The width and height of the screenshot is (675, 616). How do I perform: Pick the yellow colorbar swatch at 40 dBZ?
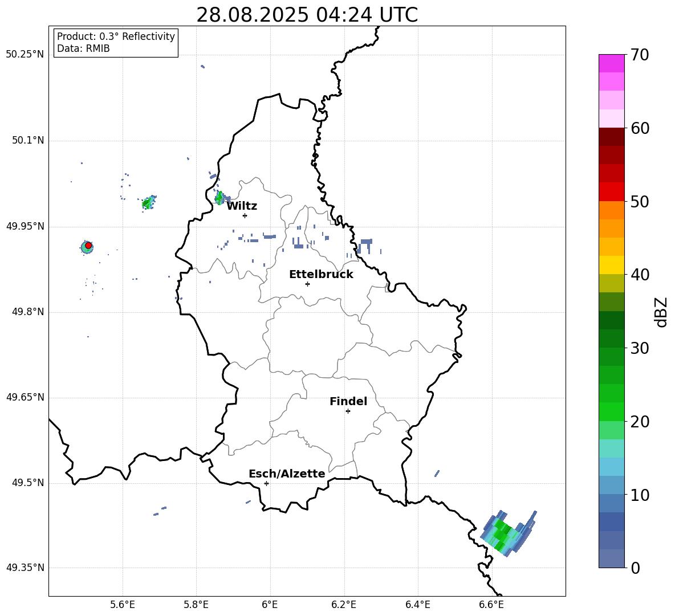click(x=611, y=265)
